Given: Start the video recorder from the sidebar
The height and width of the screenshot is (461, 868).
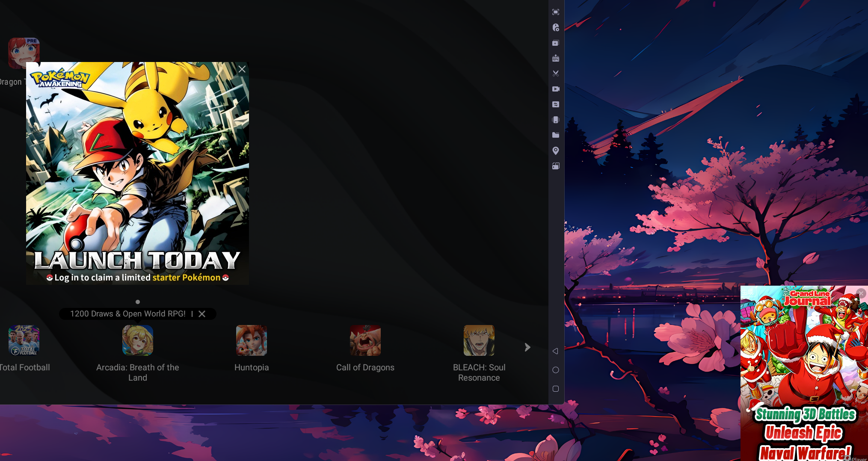Looking at the screenshot, I should pos(556,89).
